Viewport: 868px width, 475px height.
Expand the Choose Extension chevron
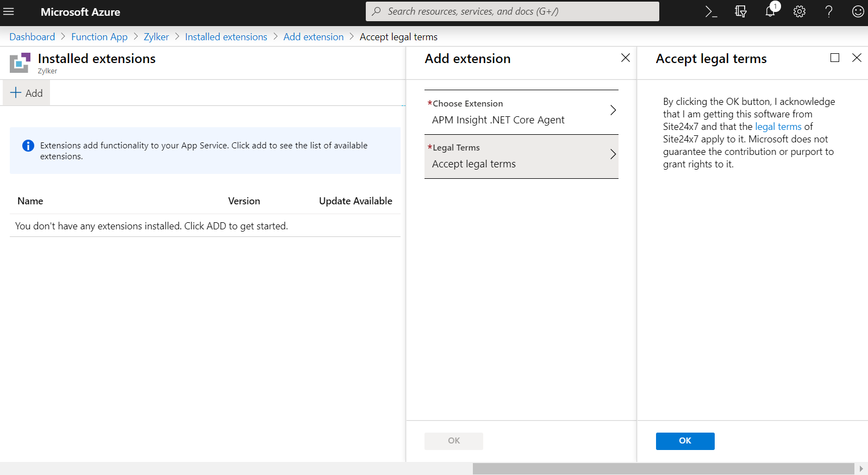pyautogui.click(x=613, y=110)
